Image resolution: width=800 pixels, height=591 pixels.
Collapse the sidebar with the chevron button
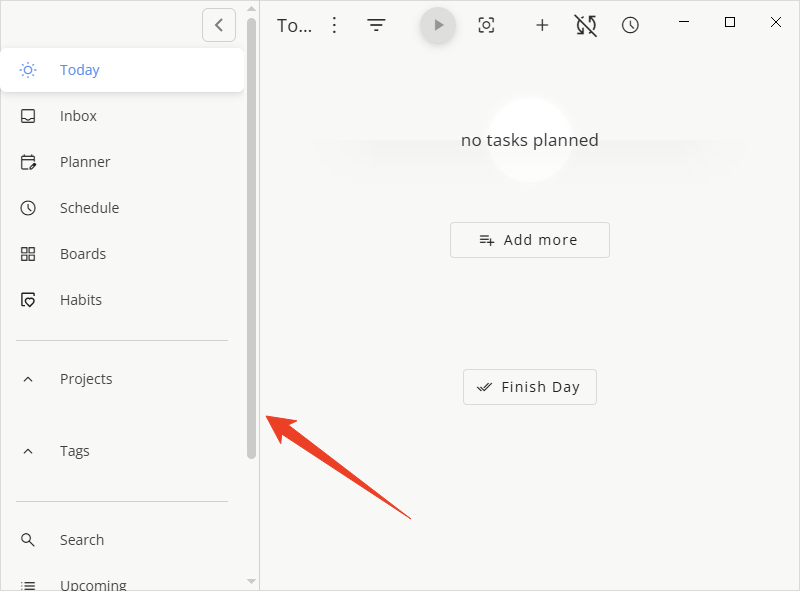point(219,25)
